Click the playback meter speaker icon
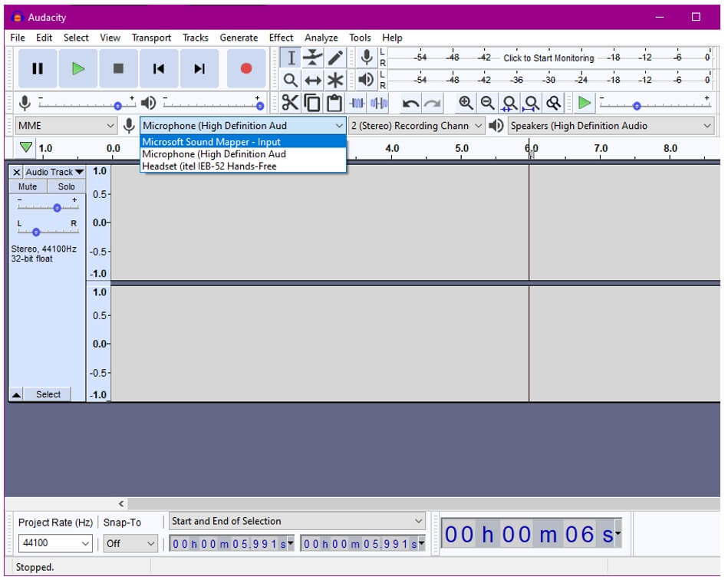728x580 pixels. 367,80
